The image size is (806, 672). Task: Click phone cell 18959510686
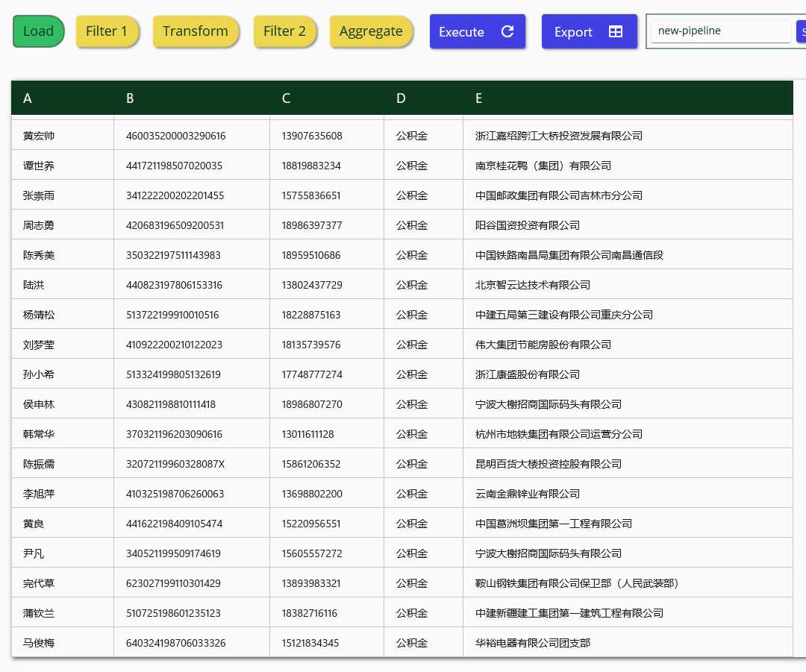(x=327, y=255)
